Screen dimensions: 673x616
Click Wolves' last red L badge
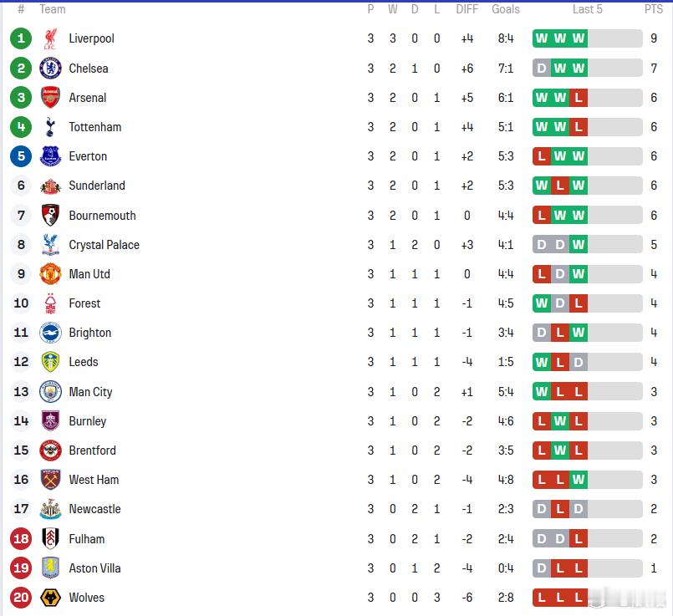pyautogui.click(x=579, y=598)
